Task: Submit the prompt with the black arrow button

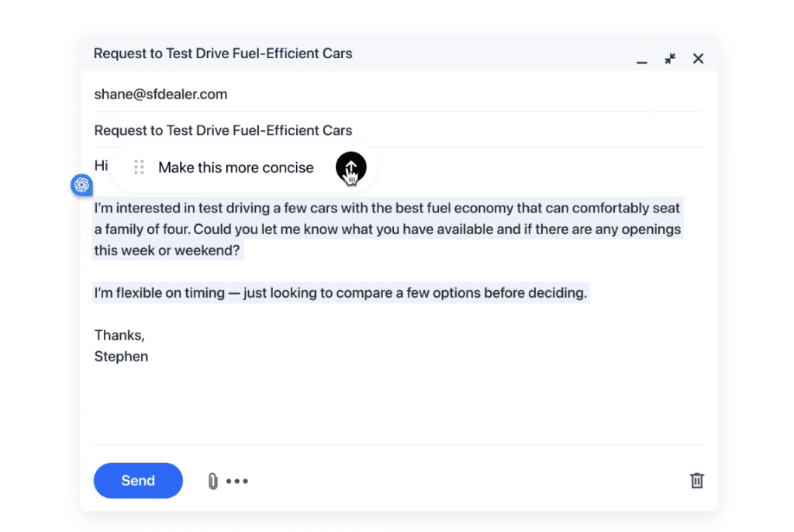Action: [x=350, y=167]
